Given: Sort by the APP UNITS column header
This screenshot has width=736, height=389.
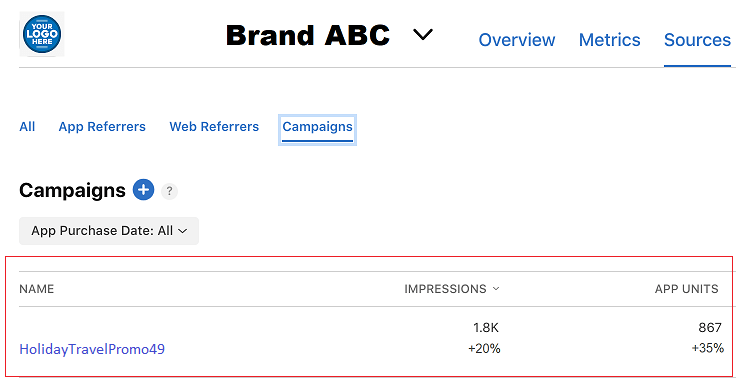Looking at the screenshot, I should pos(687,289).
